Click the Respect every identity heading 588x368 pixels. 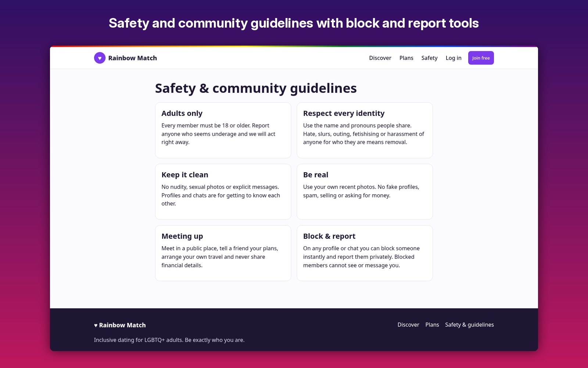tap(344, 113)
